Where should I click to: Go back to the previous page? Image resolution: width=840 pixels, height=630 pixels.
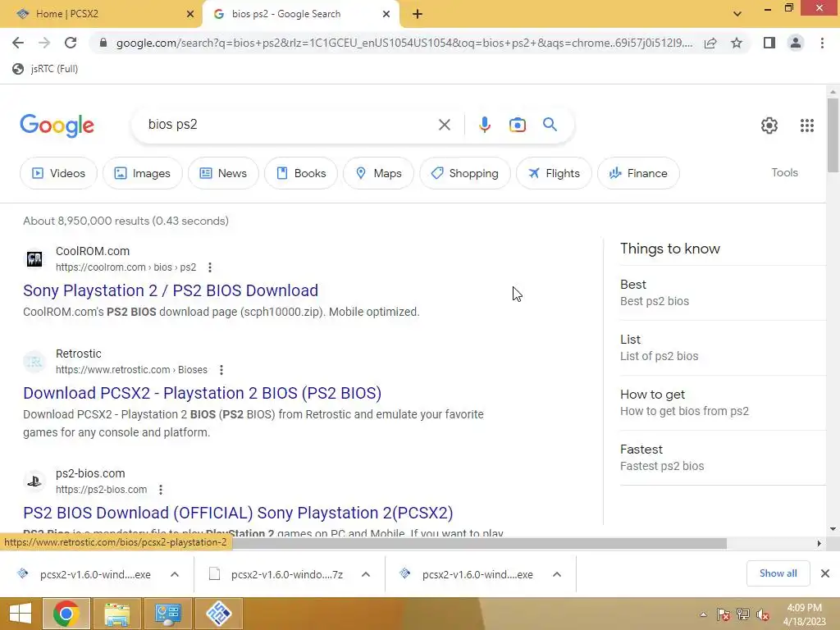pyautogui.click(x=18, y=43)
